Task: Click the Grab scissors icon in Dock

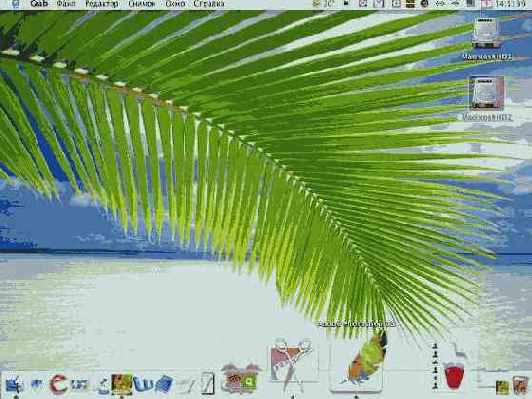Action: [291, 363]
